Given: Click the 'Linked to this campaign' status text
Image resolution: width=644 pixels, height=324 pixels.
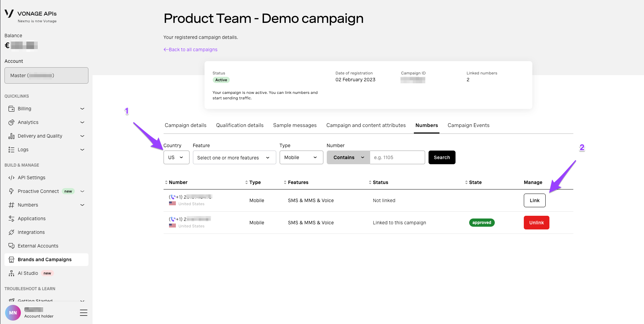Looking at the screenshot, I should point(400,223).
